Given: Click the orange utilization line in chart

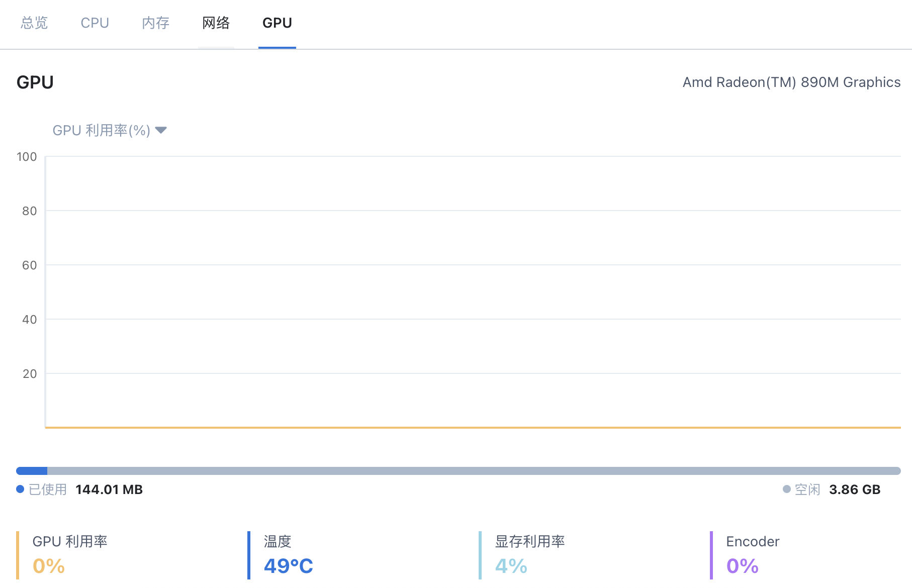Looking at the screenshot, I should click(x=473, y=428).
